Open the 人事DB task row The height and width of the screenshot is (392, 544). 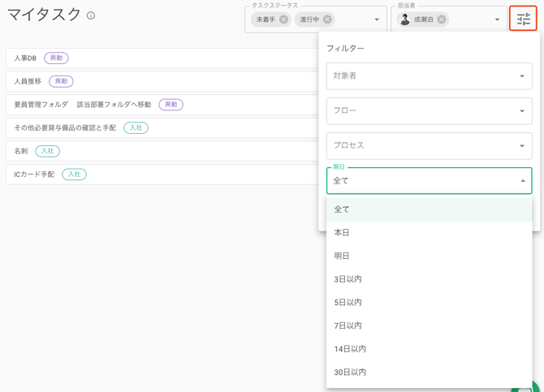click(162, 58)
